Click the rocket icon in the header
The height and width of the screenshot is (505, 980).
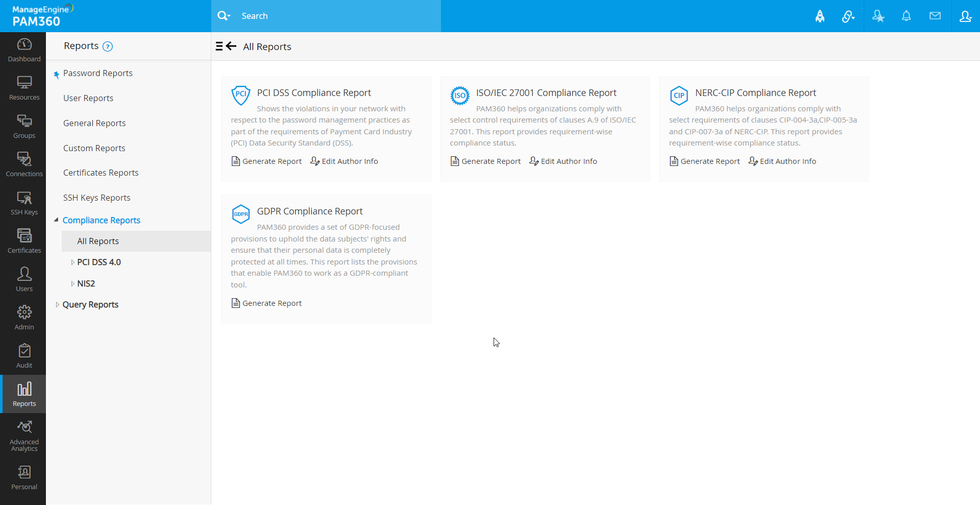coord(820,16)
